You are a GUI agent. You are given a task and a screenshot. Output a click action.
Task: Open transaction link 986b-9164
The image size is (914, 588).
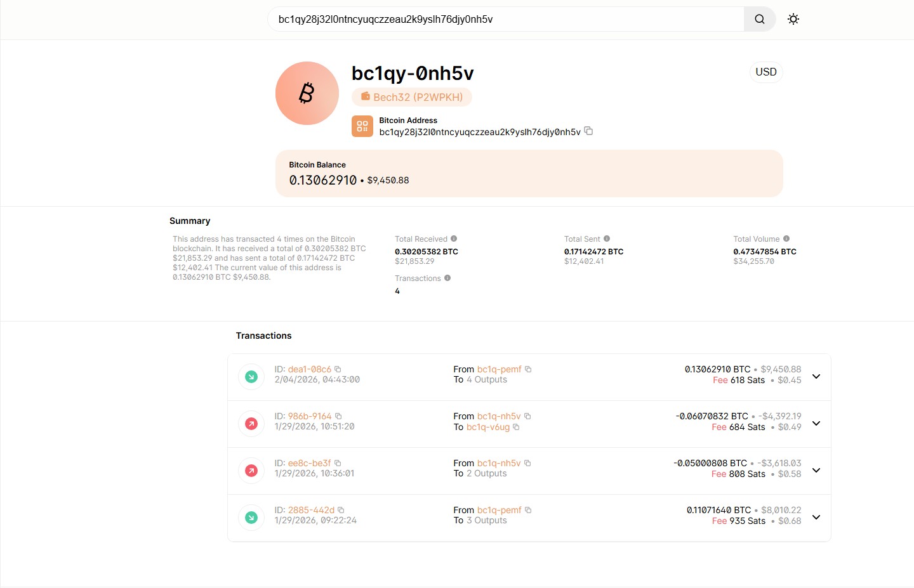point(310,416)
